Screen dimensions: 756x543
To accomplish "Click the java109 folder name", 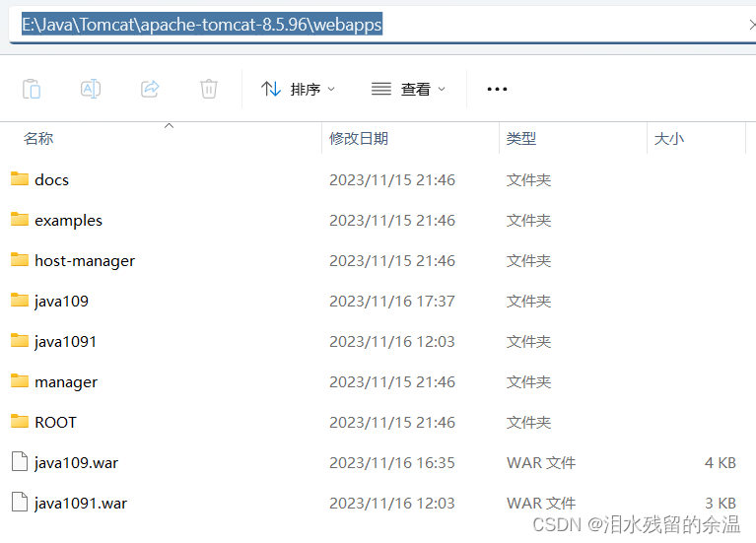I will pyautogui.click(x=61, y=302).
